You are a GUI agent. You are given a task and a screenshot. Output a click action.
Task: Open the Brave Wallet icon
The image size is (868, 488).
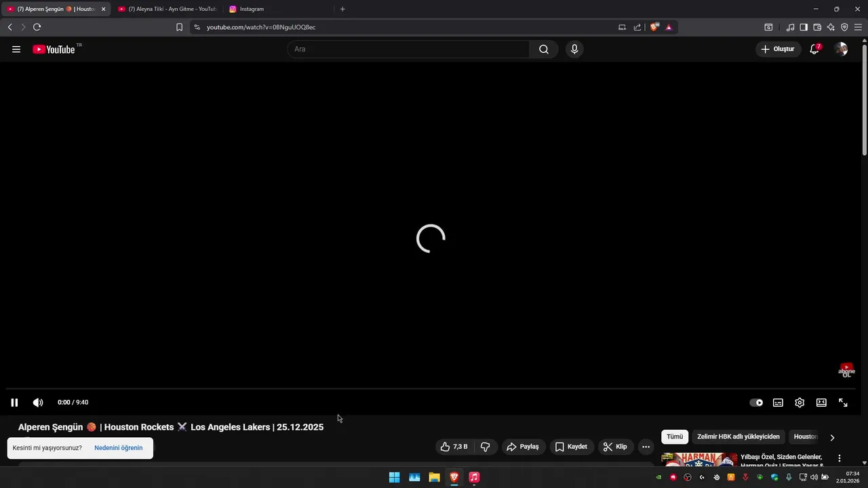pyautogui.click(x=817, y=27)
